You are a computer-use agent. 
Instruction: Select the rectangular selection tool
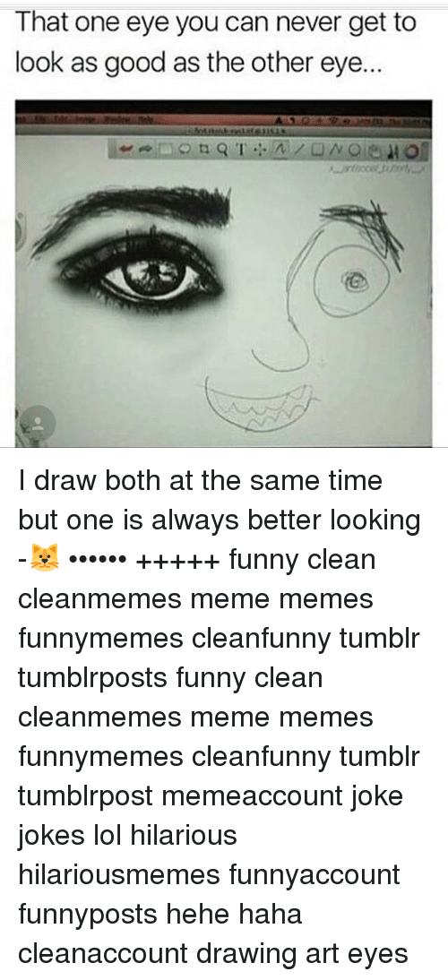166,149
